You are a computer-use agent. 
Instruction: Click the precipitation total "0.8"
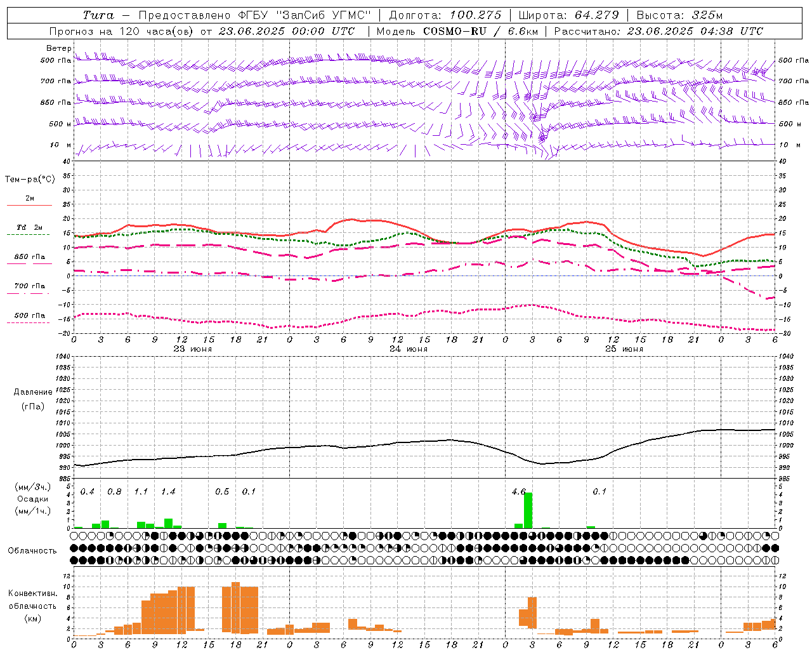114,492
